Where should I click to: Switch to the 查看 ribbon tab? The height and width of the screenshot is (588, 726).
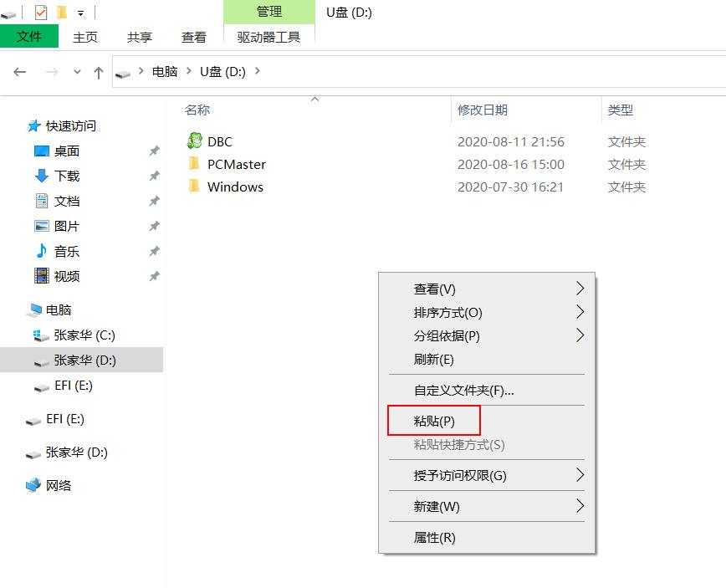pyautogui.click(x=193, y=37)
